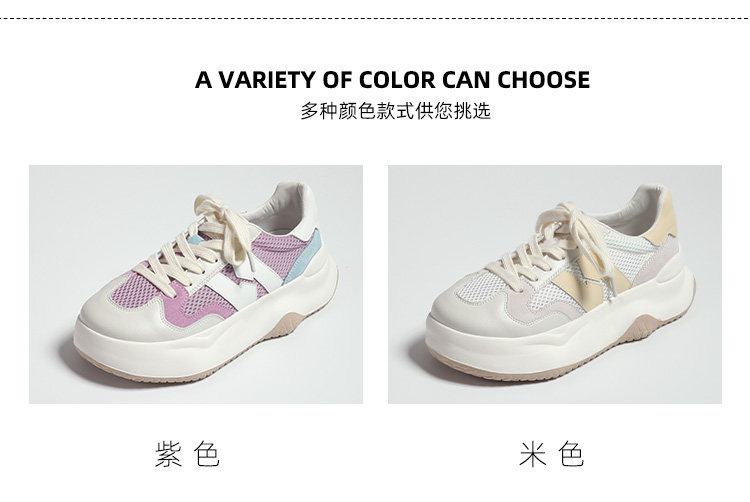Select the beige sneaker product image
Screen dimensions: 750x502
pyautogui.click(x=555, y=284)
